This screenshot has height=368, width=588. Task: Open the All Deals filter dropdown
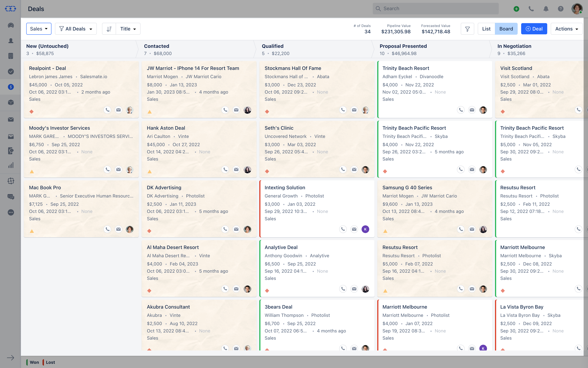[76, 29]
